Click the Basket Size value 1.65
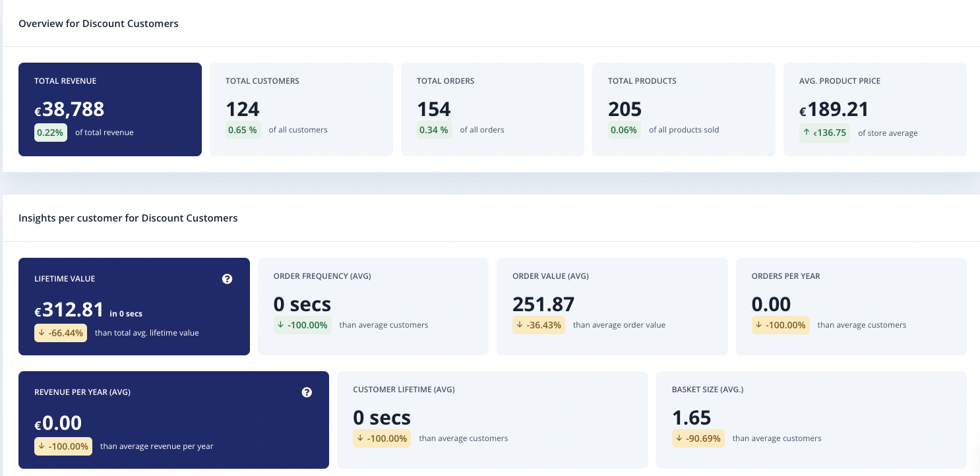The height and width of the screenshot is (476, 980). (692, 417)
